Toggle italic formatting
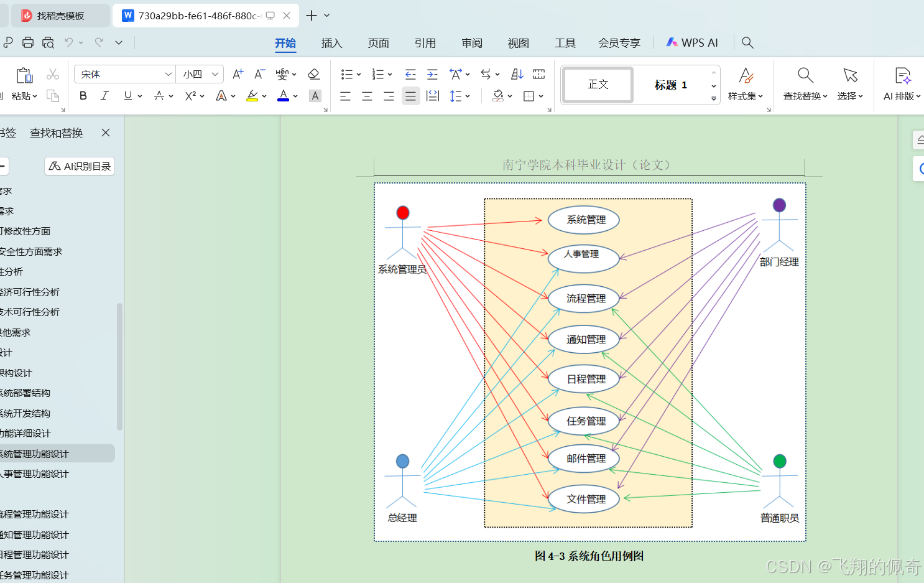 (104, 95)
